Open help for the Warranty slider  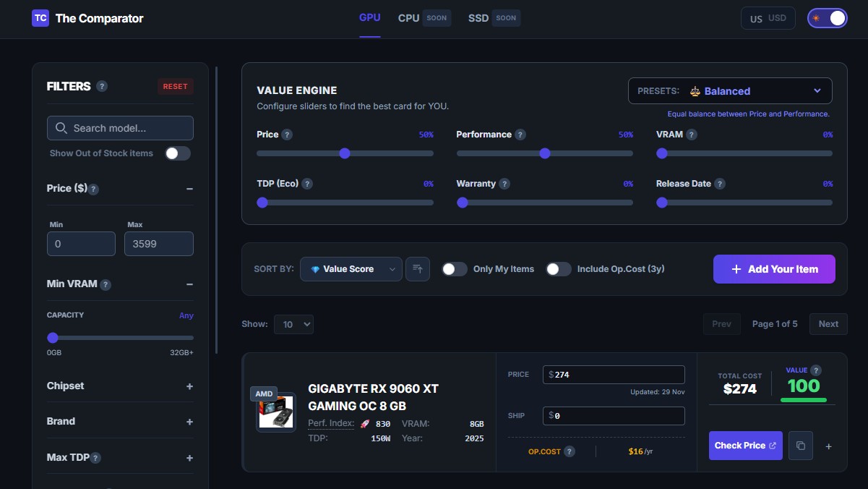tap(504, 184)
